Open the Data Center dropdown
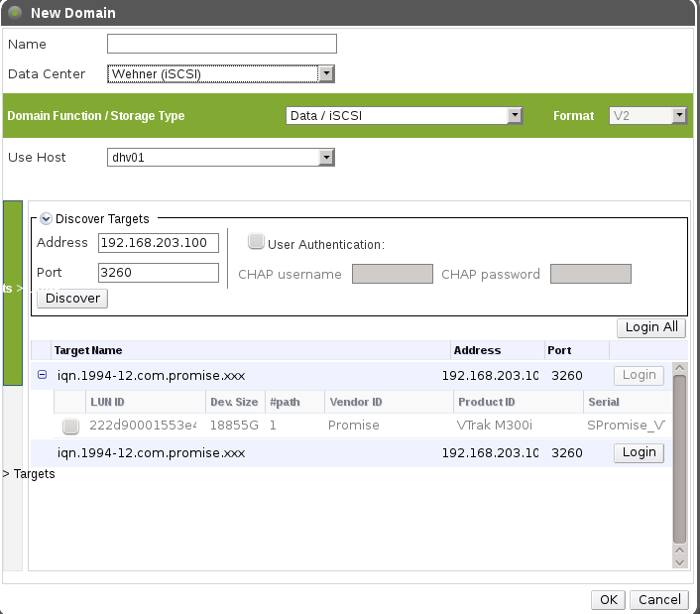Viewport: 700px width, 614px height. pos(325,73)
